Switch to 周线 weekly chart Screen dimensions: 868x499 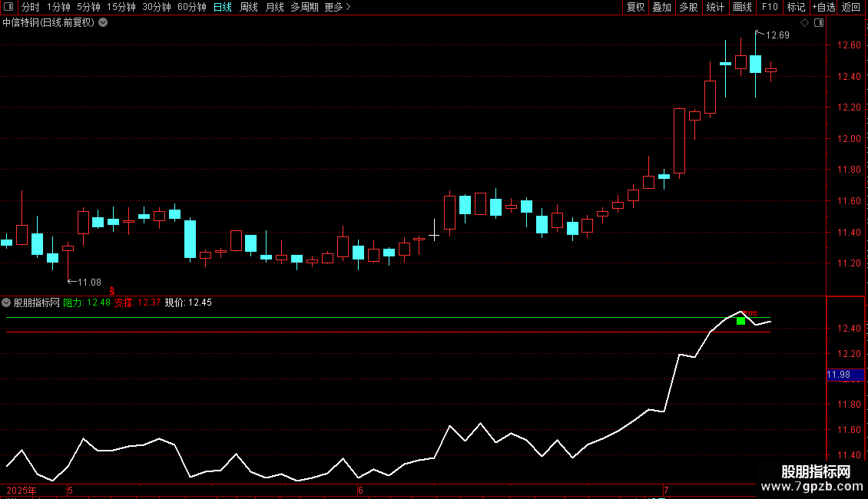249,7
